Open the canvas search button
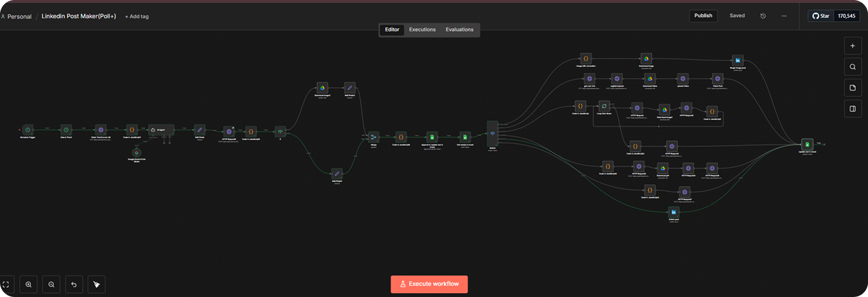The width and height of the screenshot is (868, 297). tap(852, 67)
